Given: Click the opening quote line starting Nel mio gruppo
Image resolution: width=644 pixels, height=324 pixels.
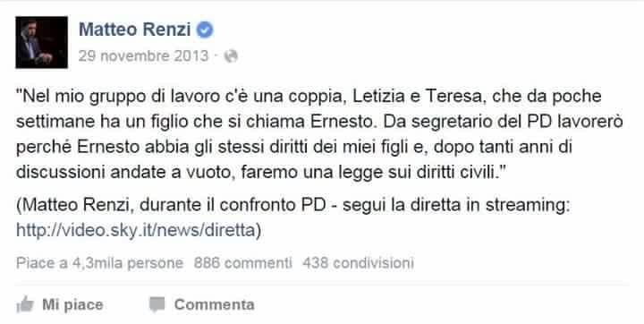Looking at the screenshot, I should [309, 96].
